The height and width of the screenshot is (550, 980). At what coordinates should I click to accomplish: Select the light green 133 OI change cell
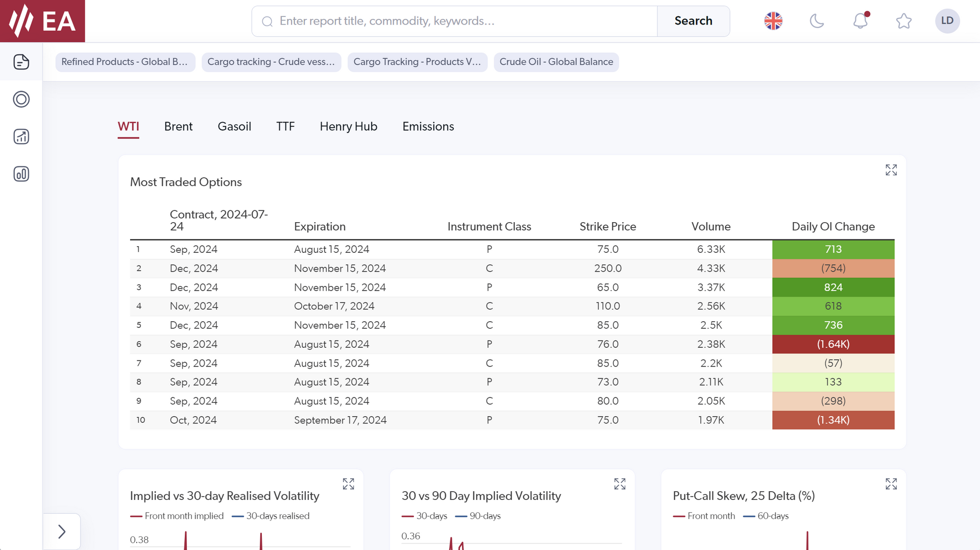[833, 382]
